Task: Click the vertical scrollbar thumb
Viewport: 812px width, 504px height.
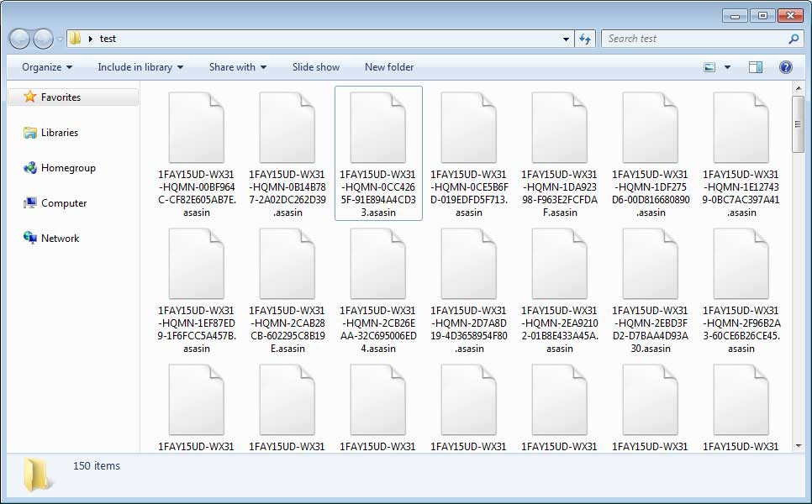Action: 798,124
